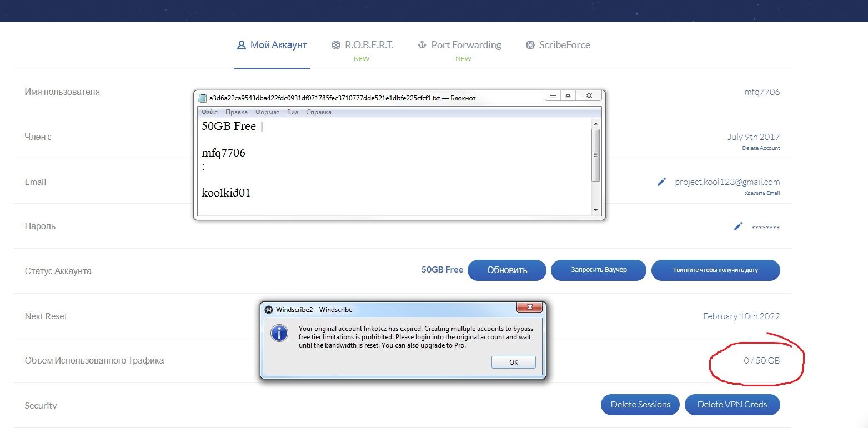Click the pencil icon next to email
Image resolution: width=868 pixels, height=428 pixels.
[661, 182]
